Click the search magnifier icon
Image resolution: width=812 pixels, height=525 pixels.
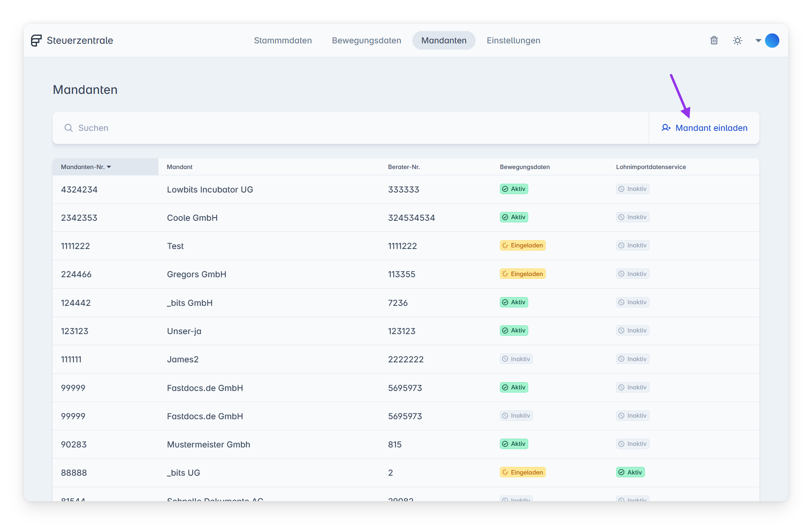click(x=68, y=128)
